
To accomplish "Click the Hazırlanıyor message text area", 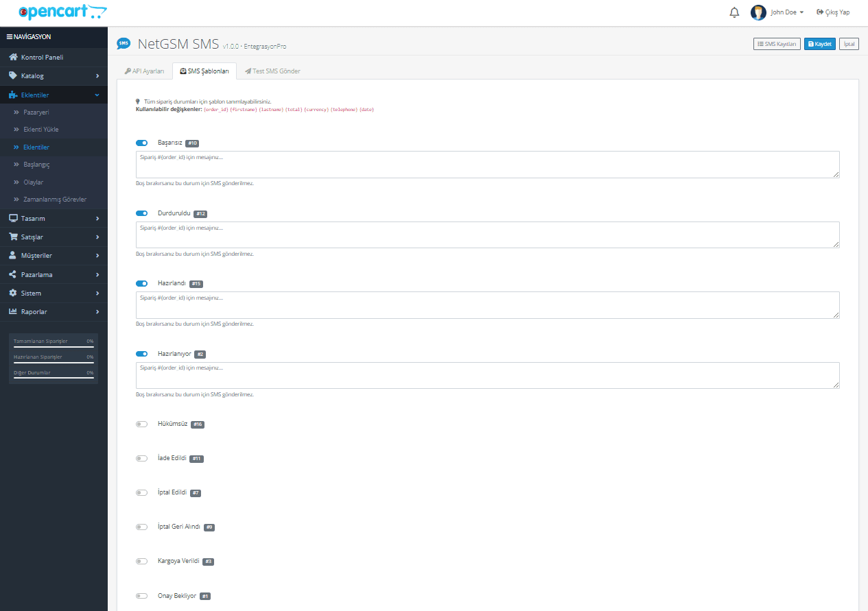I will tap(488, 375).
